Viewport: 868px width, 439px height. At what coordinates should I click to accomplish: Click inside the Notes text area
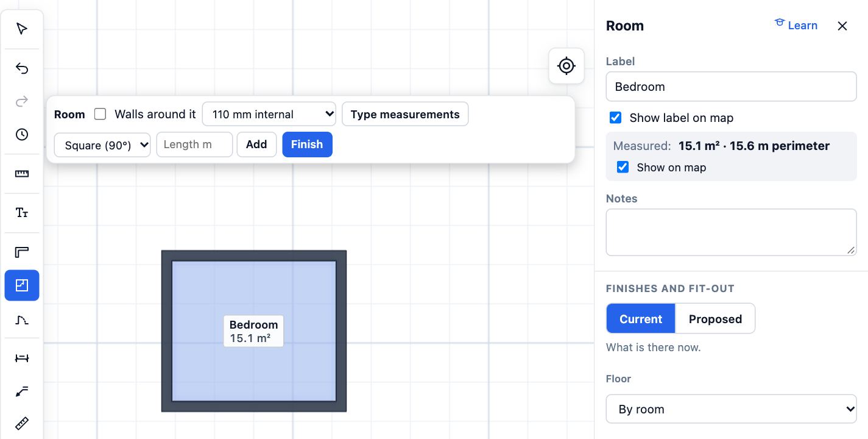click(732, 232)
